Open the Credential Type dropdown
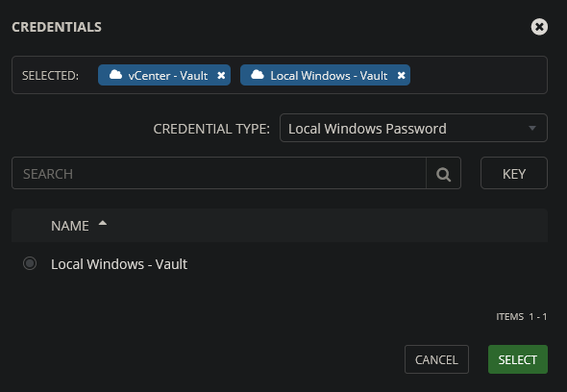 click(413, 128)
